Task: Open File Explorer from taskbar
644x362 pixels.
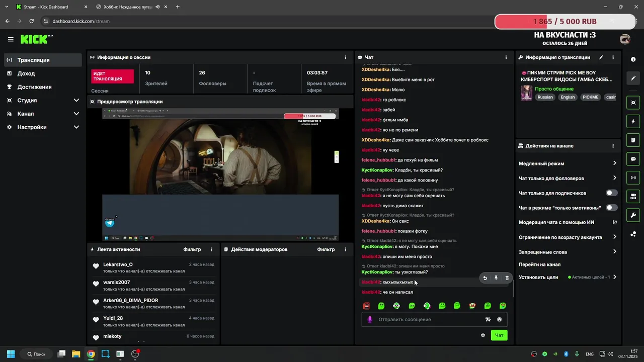Action: pos(76,354)
